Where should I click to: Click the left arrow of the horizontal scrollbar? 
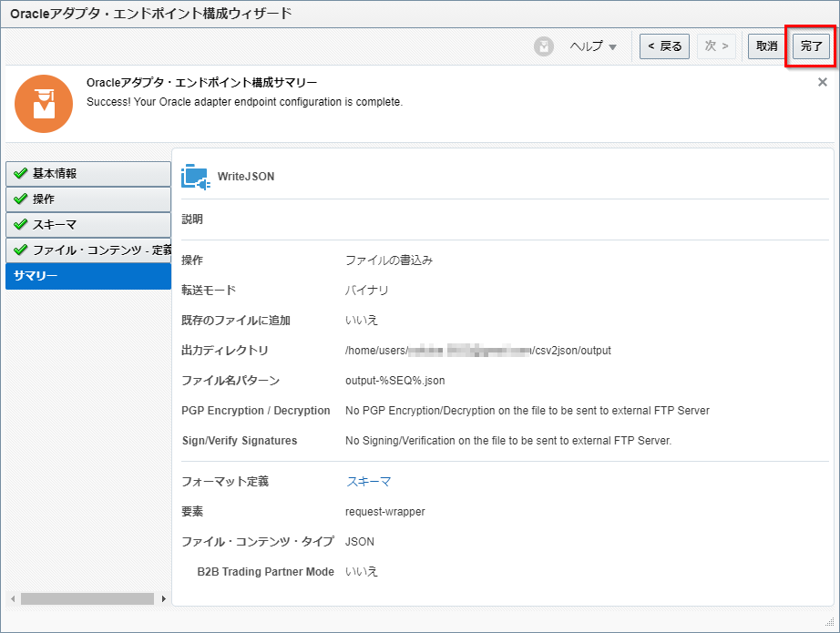pyautogui.click(x=12, y=598)
